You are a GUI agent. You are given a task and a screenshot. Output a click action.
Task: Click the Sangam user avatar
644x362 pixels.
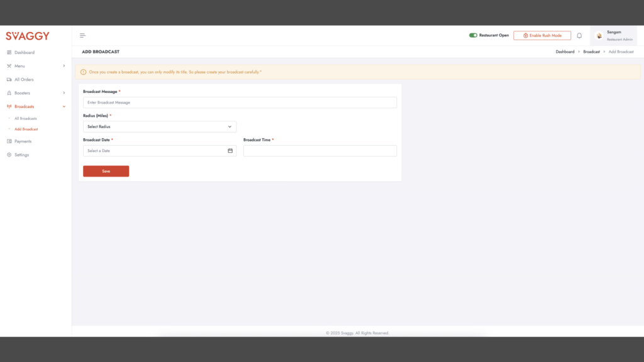point(599,36)
